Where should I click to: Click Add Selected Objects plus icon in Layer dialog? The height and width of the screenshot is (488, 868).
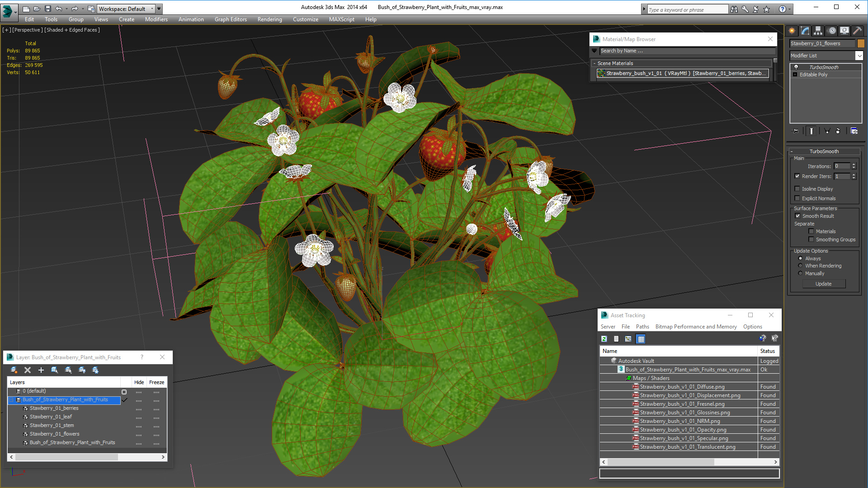click(x=41, y=370)
